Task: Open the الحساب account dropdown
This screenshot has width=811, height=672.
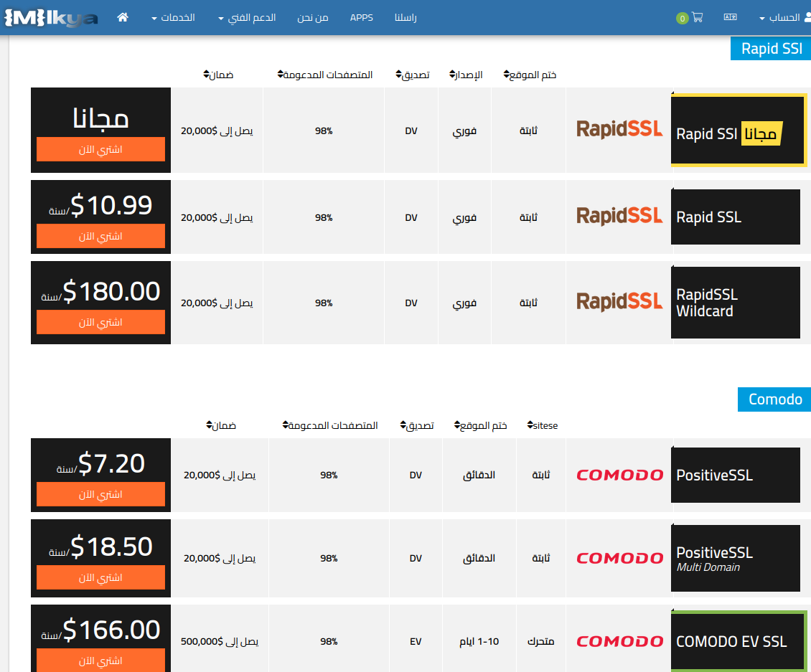Action: point(784,17)
